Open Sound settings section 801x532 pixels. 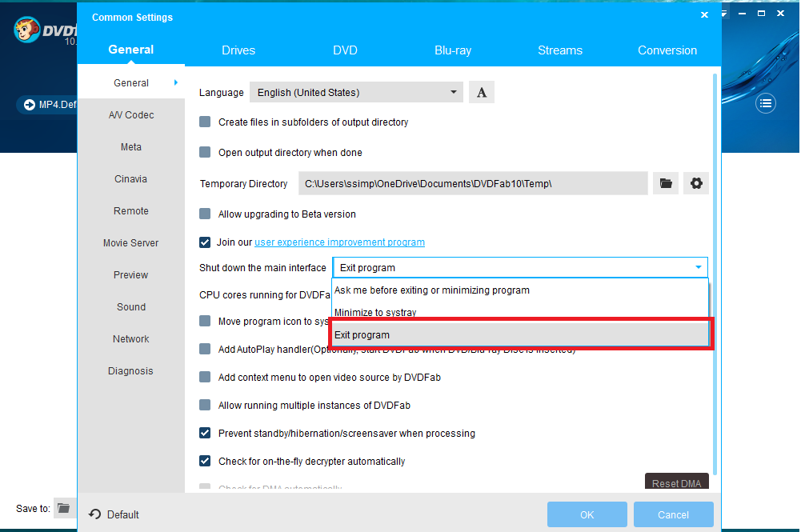click(x=131, y=307)
